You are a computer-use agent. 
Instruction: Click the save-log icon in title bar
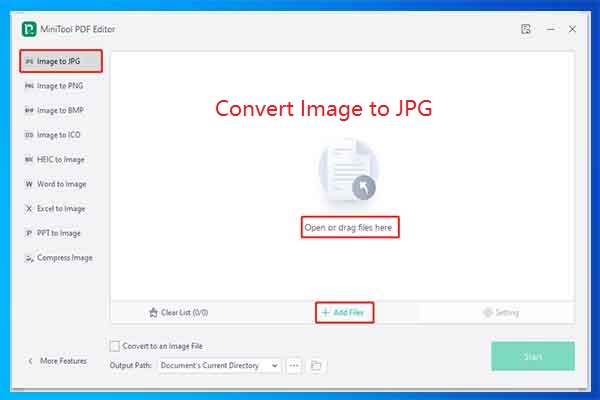click(x=526, y=29)
